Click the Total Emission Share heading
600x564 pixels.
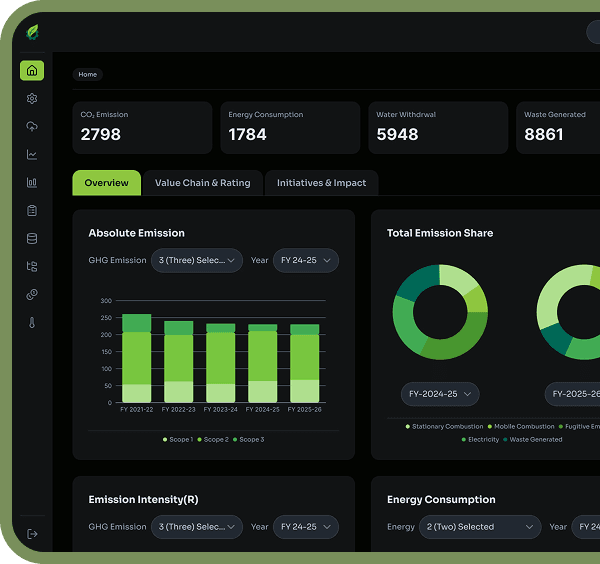click(x=440, y=233)
